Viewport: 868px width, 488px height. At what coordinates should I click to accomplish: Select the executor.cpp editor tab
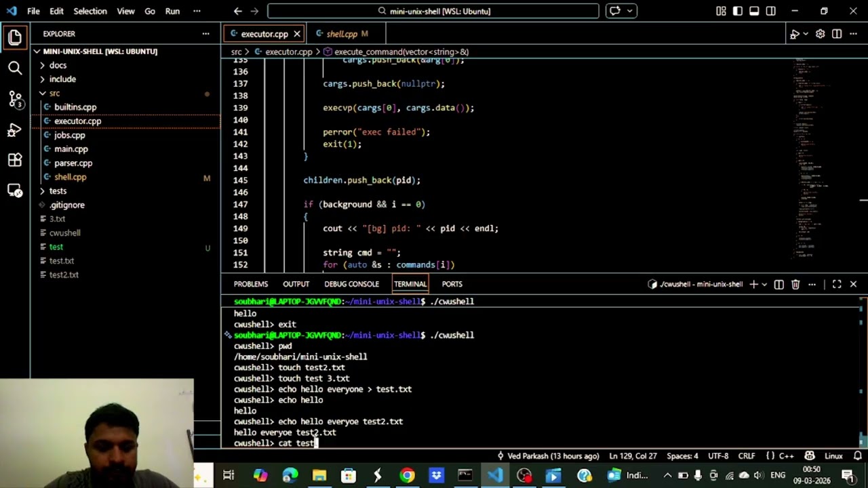pos(264,34)
